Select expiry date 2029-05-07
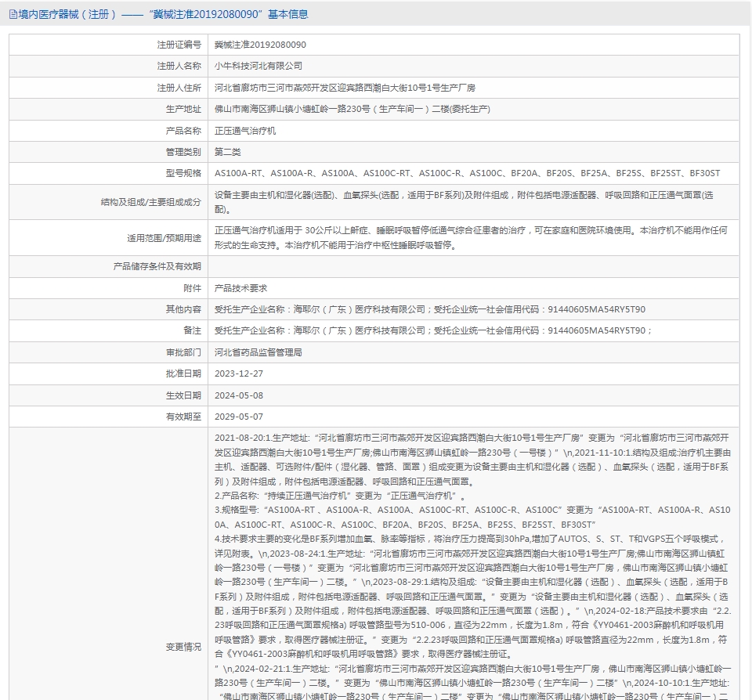Screen dimensions: 752x700 coord(239,417)
